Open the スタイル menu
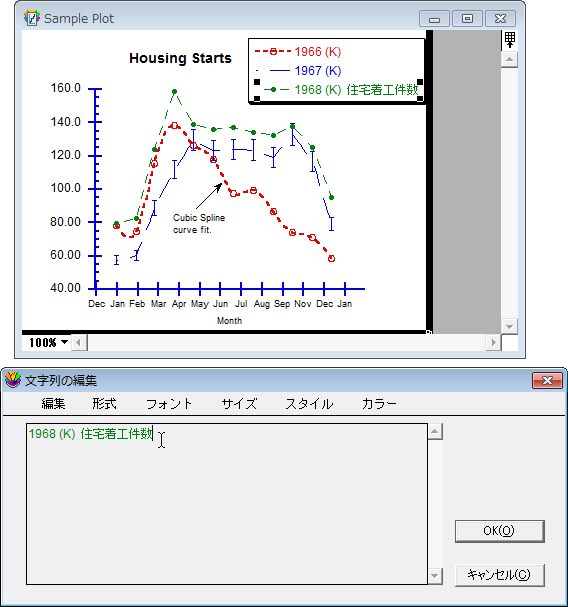The height and width of the screenshot is (607, 568). (x=309, y=404)
